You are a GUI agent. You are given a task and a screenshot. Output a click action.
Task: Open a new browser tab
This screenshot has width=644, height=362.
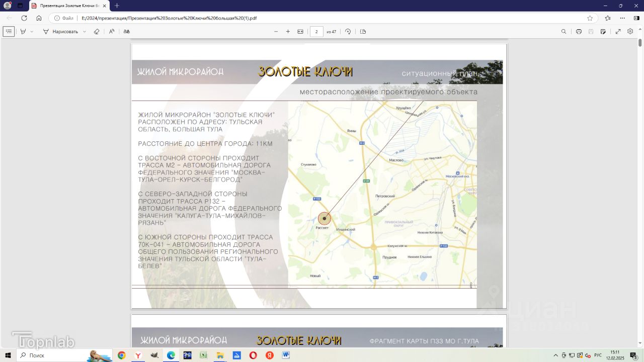117,6
